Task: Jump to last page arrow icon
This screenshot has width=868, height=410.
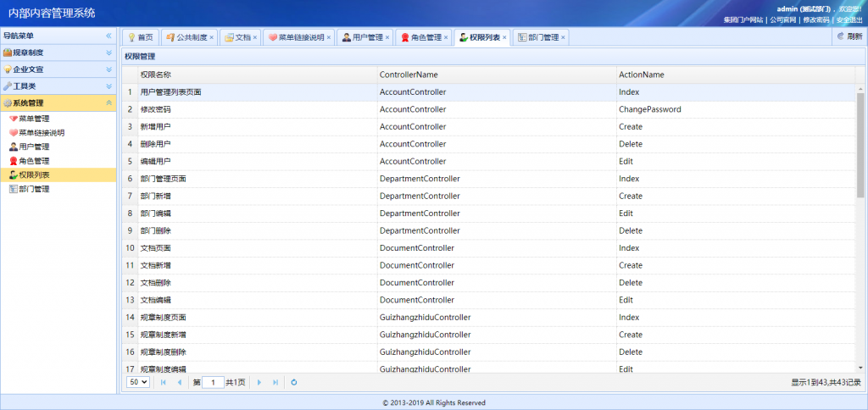Action: click(275, 382)
